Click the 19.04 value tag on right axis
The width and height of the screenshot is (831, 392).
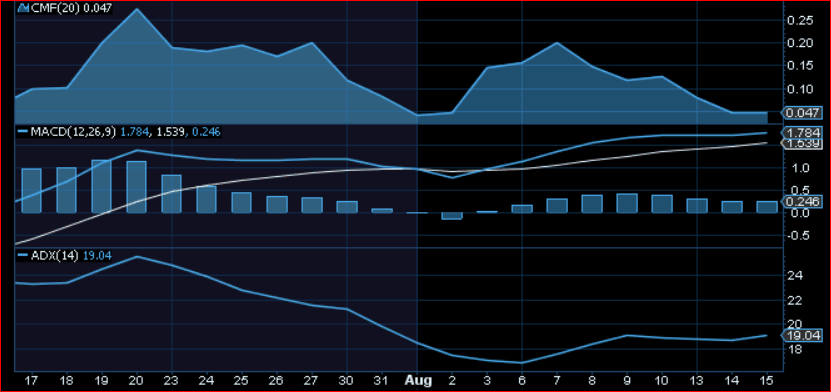pyautogui.click(x=802, y=335)
